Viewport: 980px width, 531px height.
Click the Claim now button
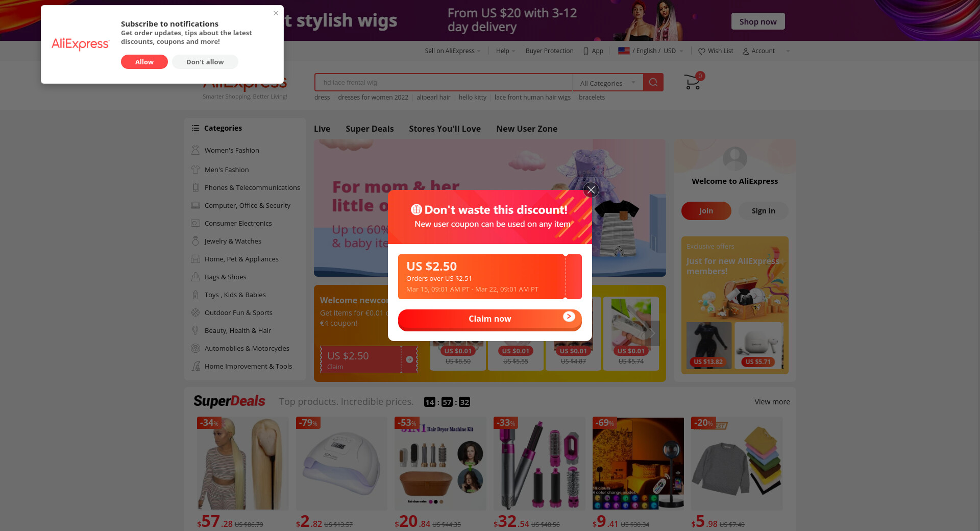[490, 319]
